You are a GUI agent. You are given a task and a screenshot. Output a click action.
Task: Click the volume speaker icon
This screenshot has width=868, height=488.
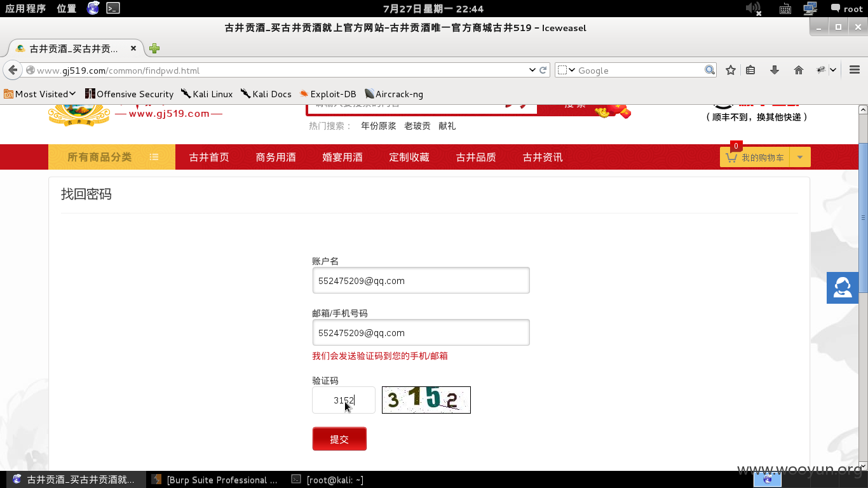[754, 9]
